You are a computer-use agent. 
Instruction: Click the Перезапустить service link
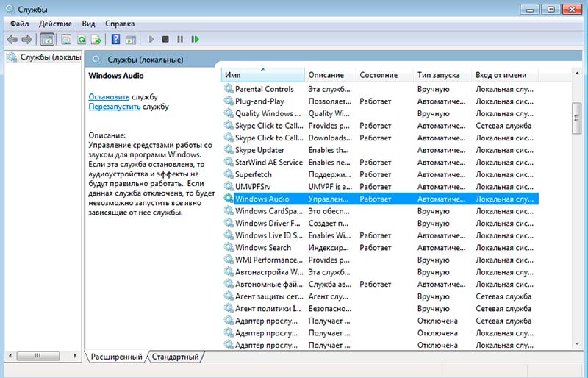[114, 107]
